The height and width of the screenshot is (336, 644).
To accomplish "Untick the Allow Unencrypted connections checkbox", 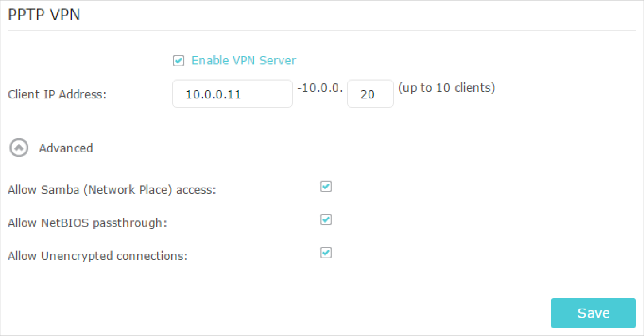I will tap(326, 253).
